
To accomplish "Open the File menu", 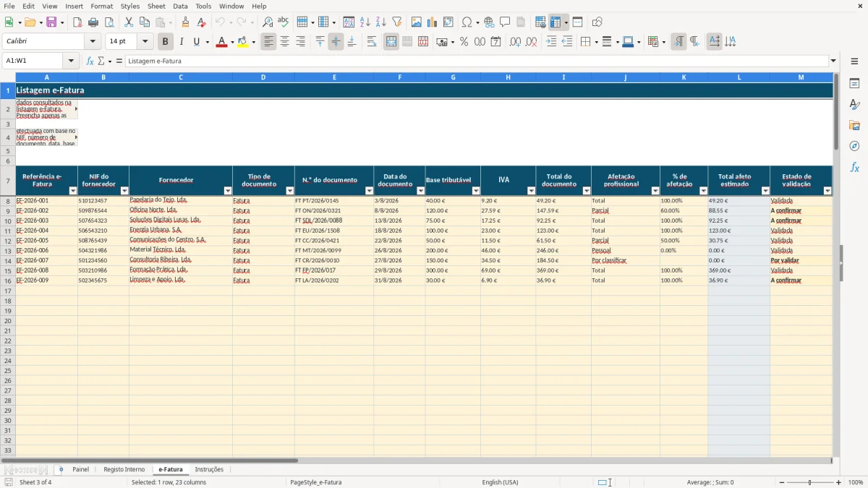I will click(x=9, y=6).
